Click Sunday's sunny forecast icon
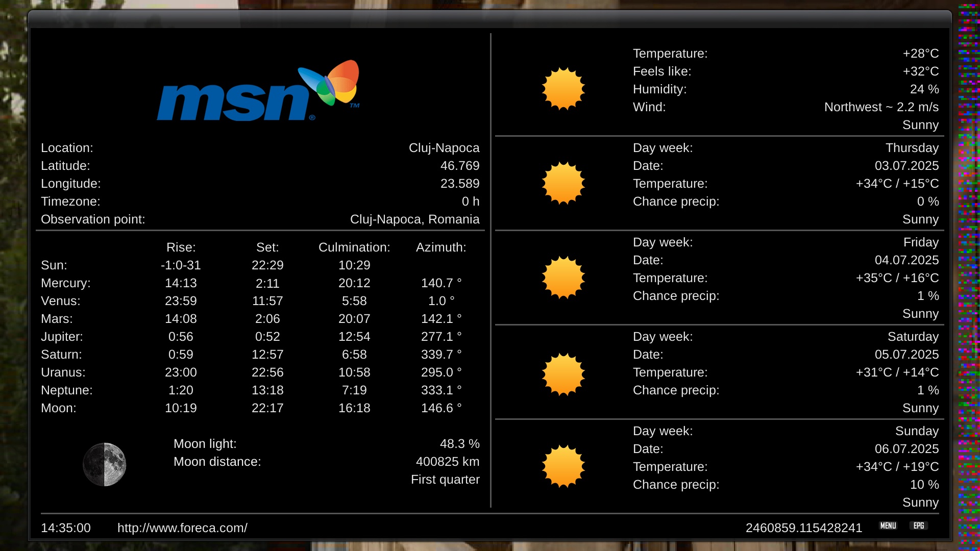This screenshot has height=551, width=980. click(563, 466)
